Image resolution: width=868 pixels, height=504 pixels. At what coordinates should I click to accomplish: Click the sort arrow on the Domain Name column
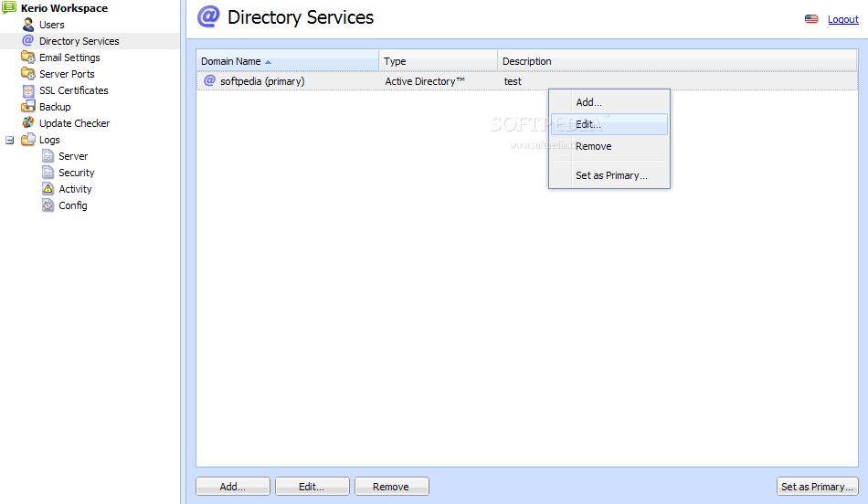(x=268, y=62)
